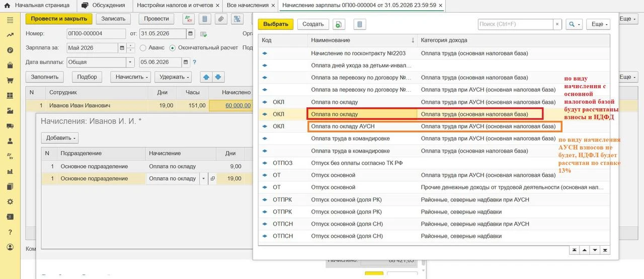Viewport: 644px width, 279px height.
Task: Click the paperclip attached files icon
Action: [x=220, y=19]
